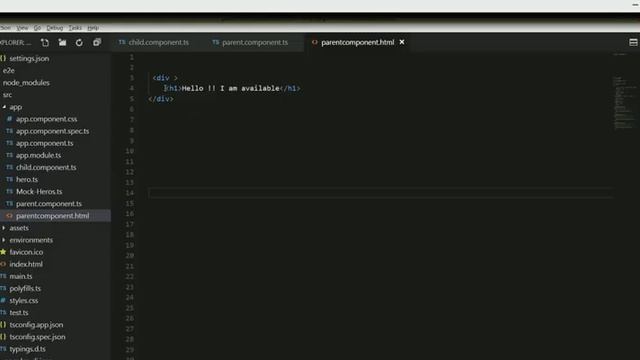Open the Debug menu
The height and width of the screenshot is (360, 640).
[x=55, y=28]
